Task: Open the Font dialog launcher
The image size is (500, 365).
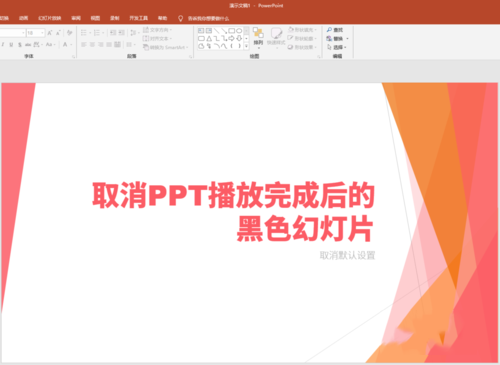Action: pos(73,57)
